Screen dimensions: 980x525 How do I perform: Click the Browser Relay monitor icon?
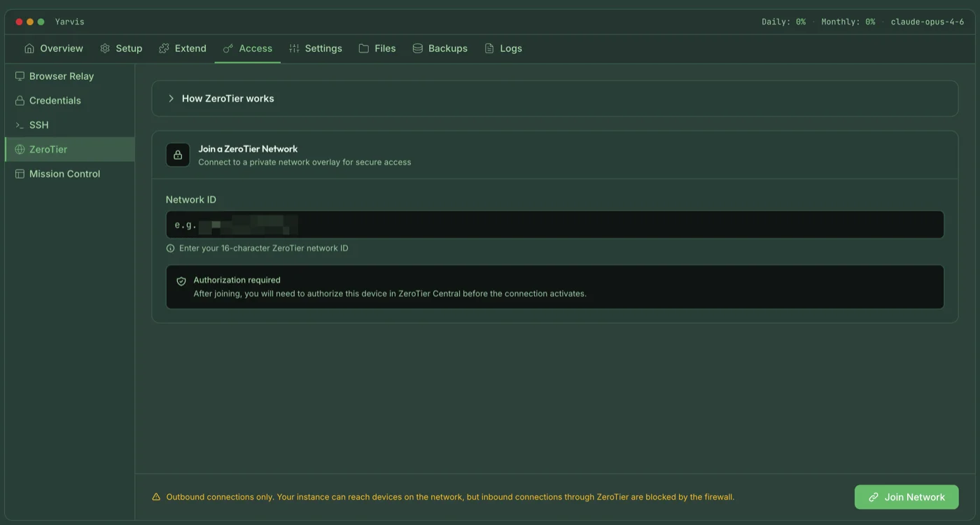20,76
